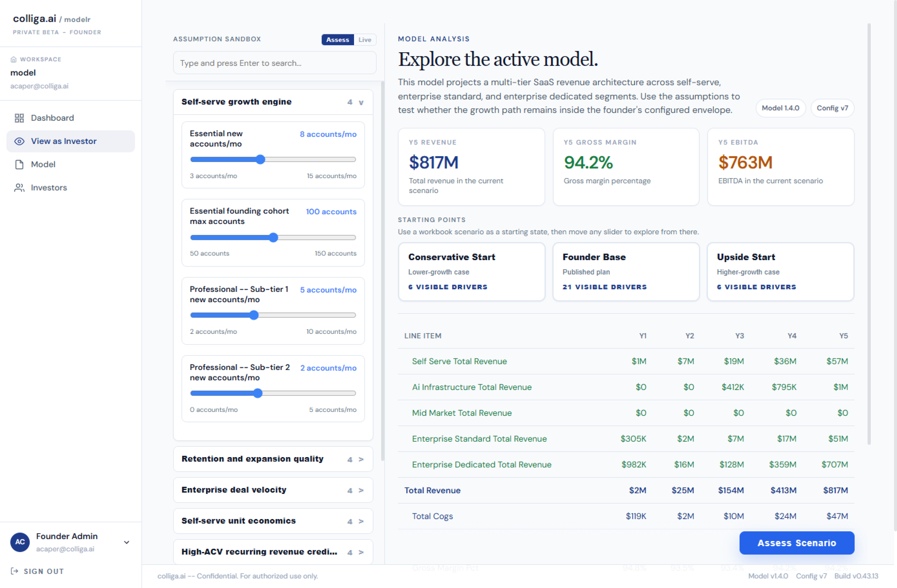Click the Y5 Revenue $817M card
The image size is (897, 588).
point(472,167)
